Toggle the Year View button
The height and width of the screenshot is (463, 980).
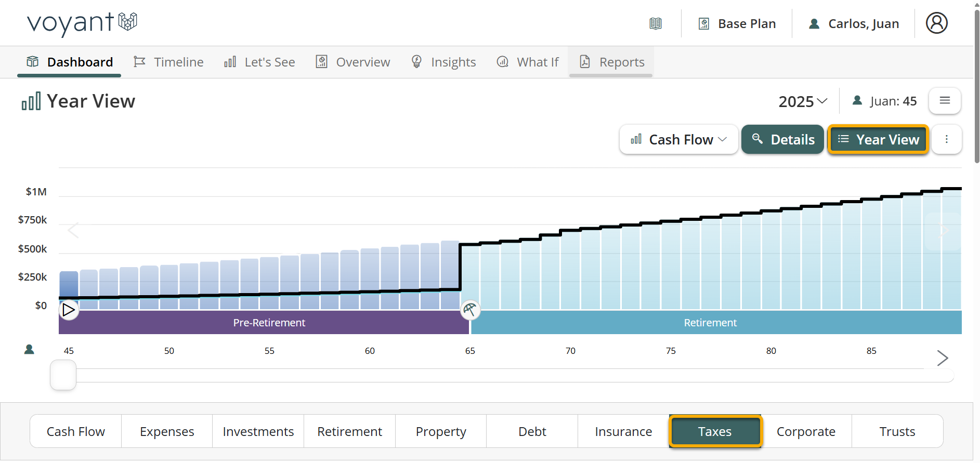(x=878, y=139)
